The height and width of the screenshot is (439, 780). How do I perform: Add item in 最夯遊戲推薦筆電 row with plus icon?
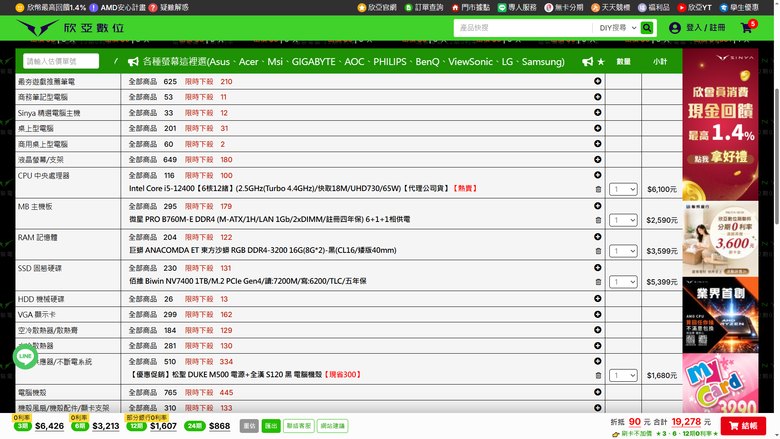[597, 81]
